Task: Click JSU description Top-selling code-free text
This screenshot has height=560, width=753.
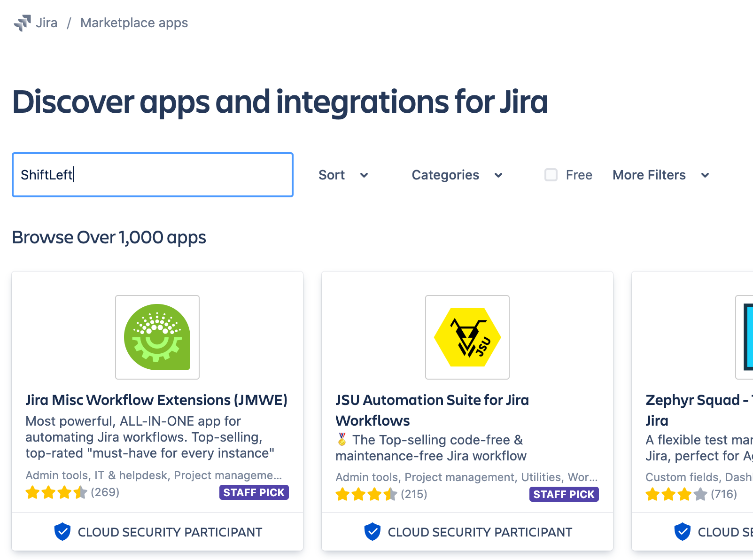Action: (431, 448)
